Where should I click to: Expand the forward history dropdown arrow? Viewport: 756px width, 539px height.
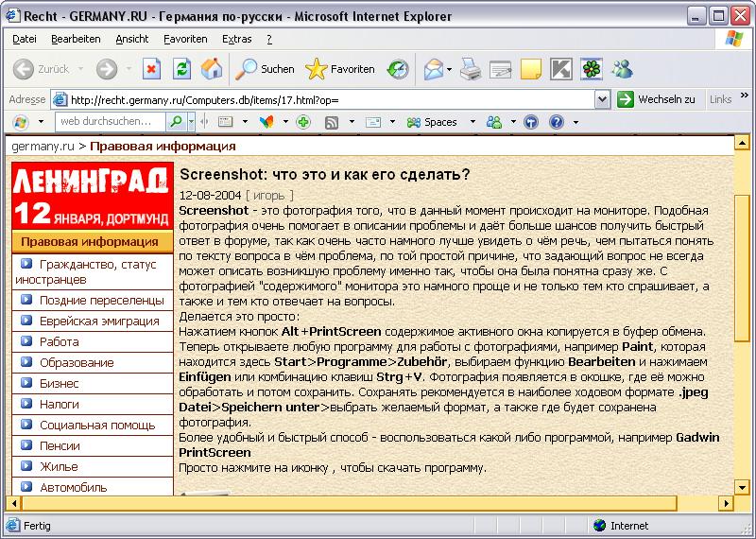point(129,69)
